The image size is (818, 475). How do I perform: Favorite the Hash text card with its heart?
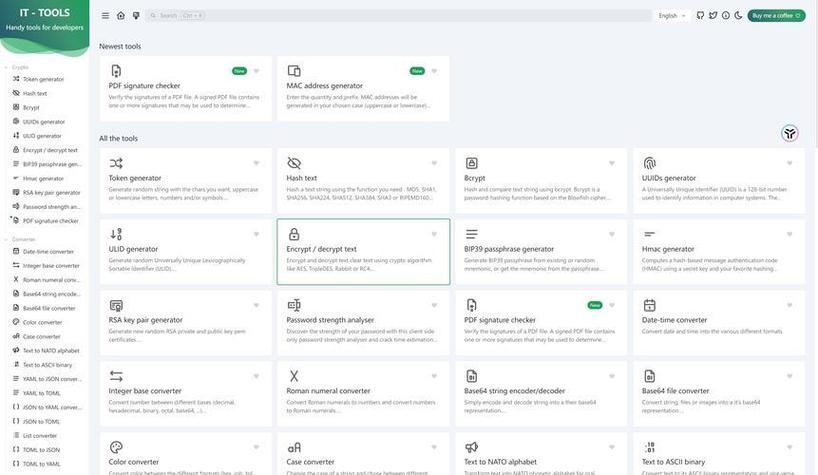pyautogui.click(x=434, y=163)
